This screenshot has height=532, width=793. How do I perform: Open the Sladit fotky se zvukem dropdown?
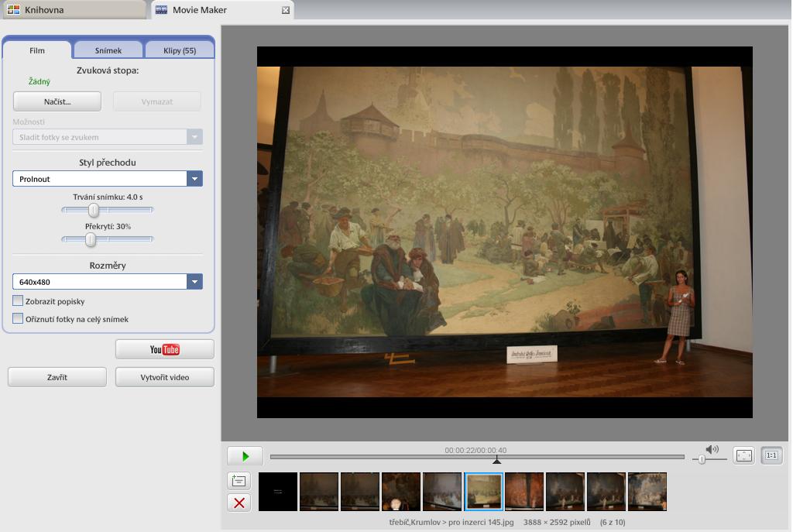pyautogui.click(x=108, y=137)
